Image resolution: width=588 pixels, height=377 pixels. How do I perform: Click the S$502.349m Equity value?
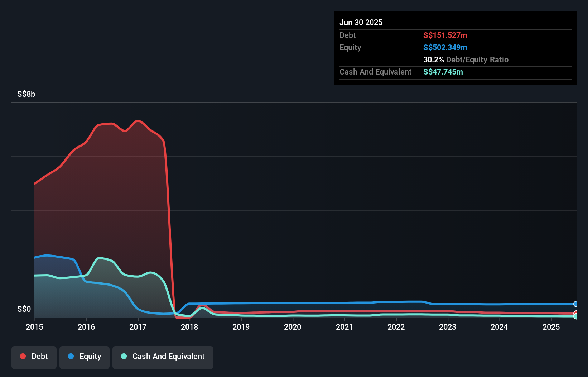pos(445,47)
